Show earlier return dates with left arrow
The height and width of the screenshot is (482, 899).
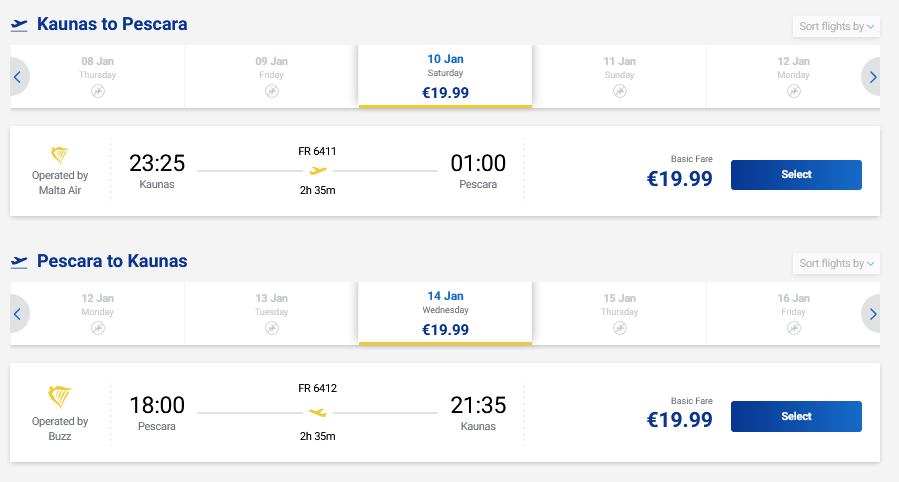click(x=17, y=314)
